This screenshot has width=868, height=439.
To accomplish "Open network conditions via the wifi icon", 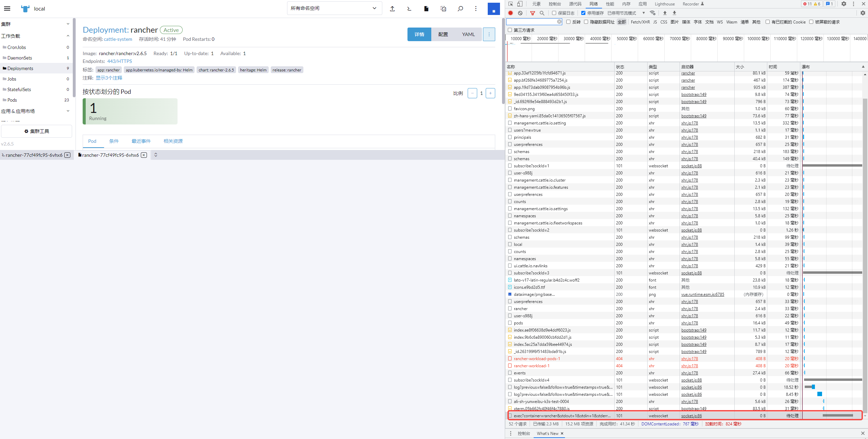I will [652, 13].
